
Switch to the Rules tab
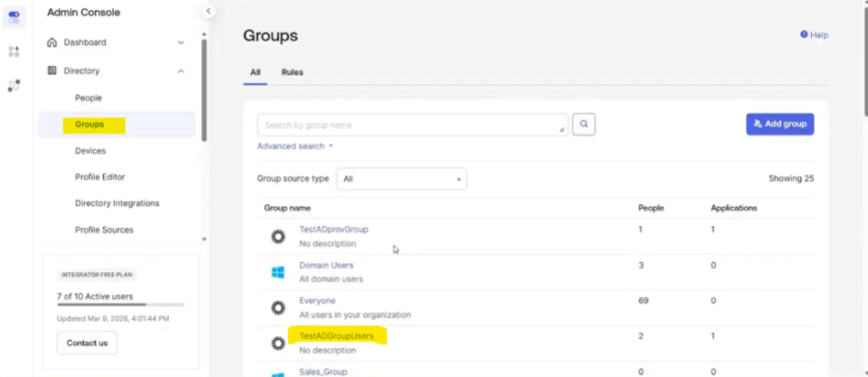click(292, 72)
